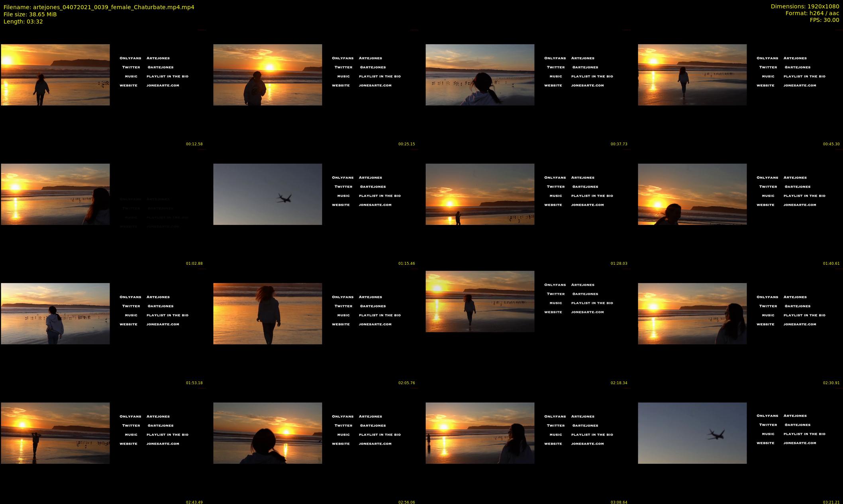
Task: Select the sunset frame above timestamp 02:05.76
Action: click(x=267, y=314)
